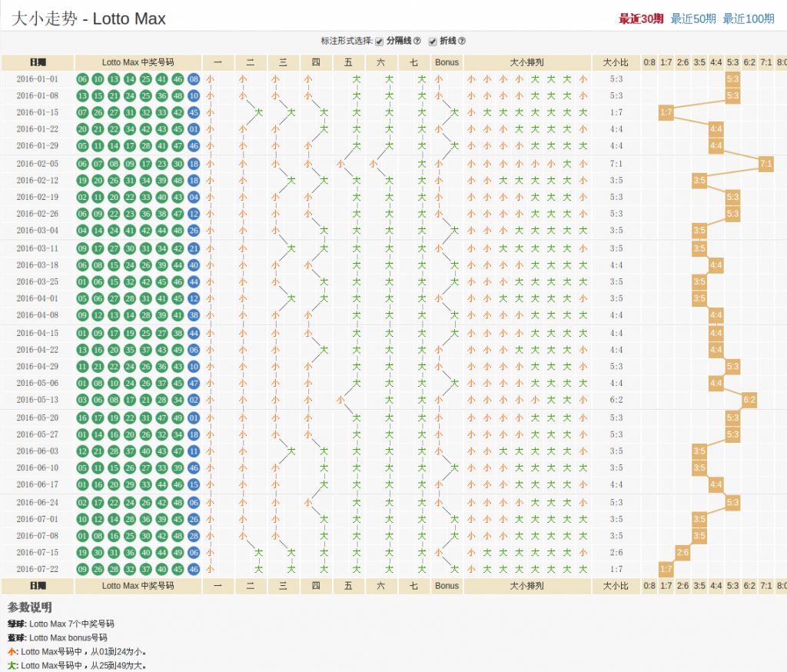Viewport: 787px width, 672px height.
Task: Uncheck the 折线 checkbox
Action: pyautogui.click(x=433, y=42)
